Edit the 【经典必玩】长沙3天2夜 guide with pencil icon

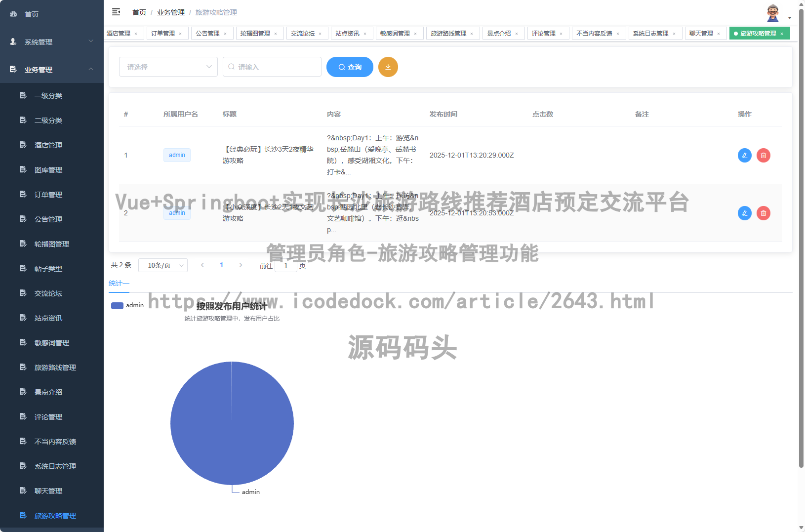[x=744, y=155]
